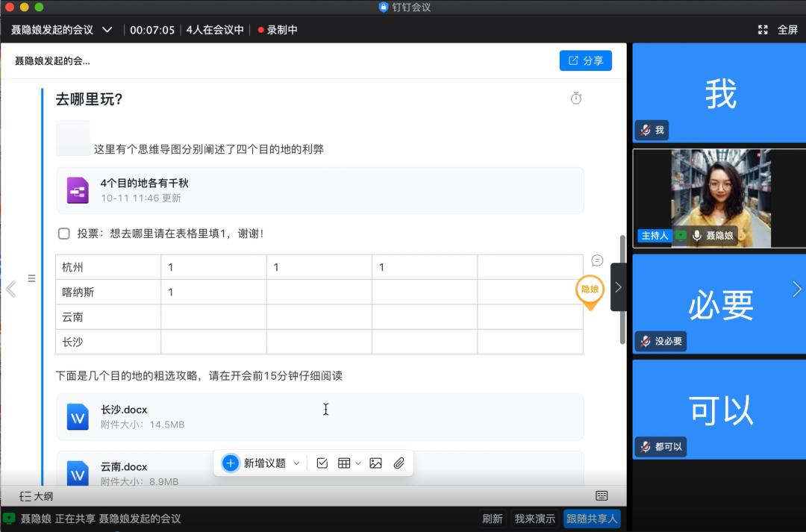
Task: Toggle 聂隐娘's microphone mute icon
Action: pos(696,236)
